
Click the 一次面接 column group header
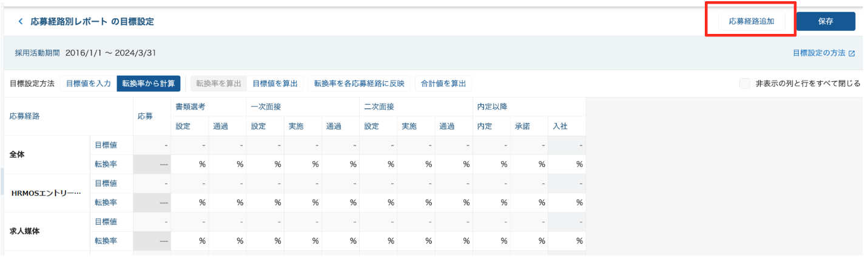coord(265,107)
